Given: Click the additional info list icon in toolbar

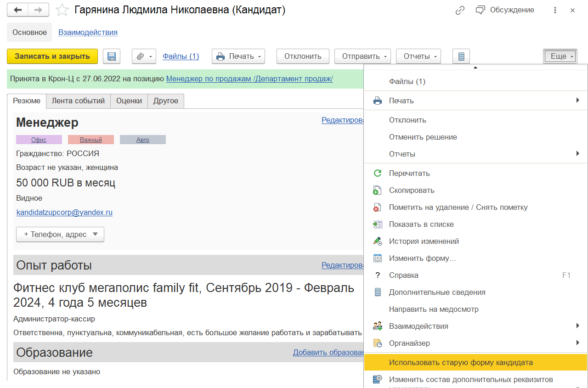Looking at the screenshot, I should [461, 56].
